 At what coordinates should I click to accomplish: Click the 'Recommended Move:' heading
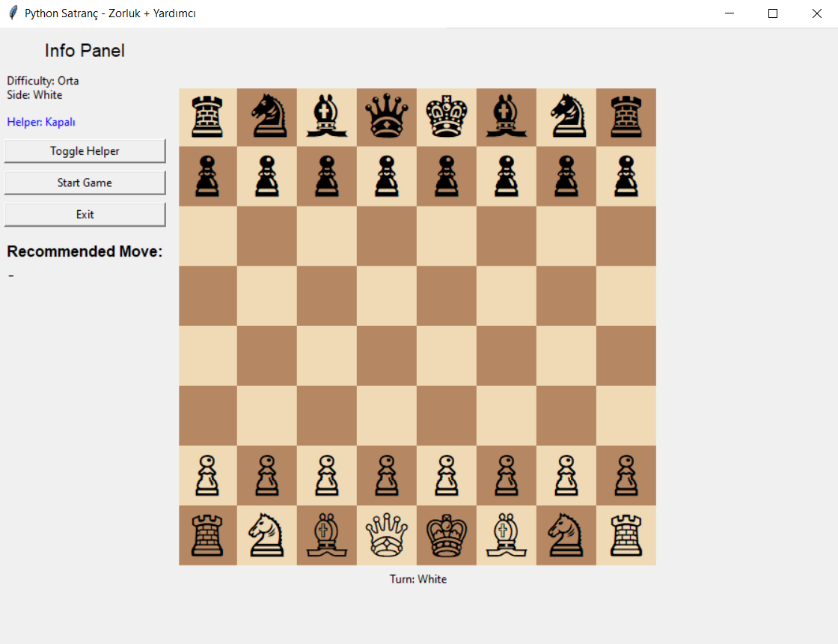coord(85,252)
